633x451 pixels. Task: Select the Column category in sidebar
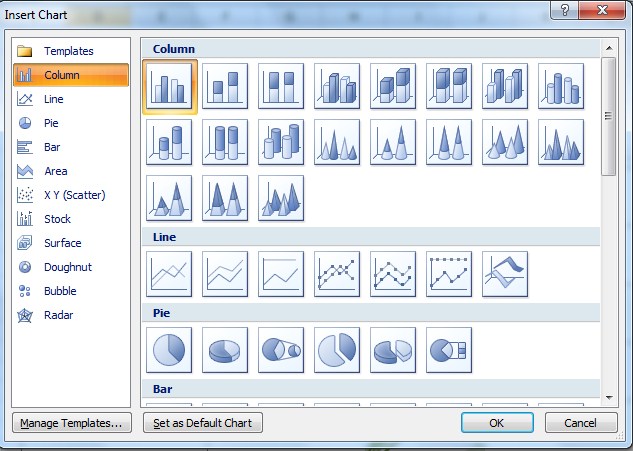click(71, 75)
